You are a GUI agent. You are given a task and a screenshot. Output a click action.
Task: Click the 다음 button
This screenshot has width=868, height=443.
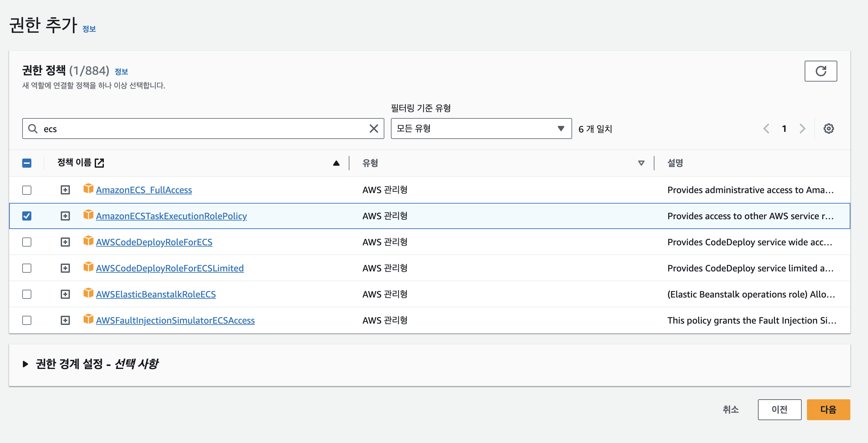[828, 409]
